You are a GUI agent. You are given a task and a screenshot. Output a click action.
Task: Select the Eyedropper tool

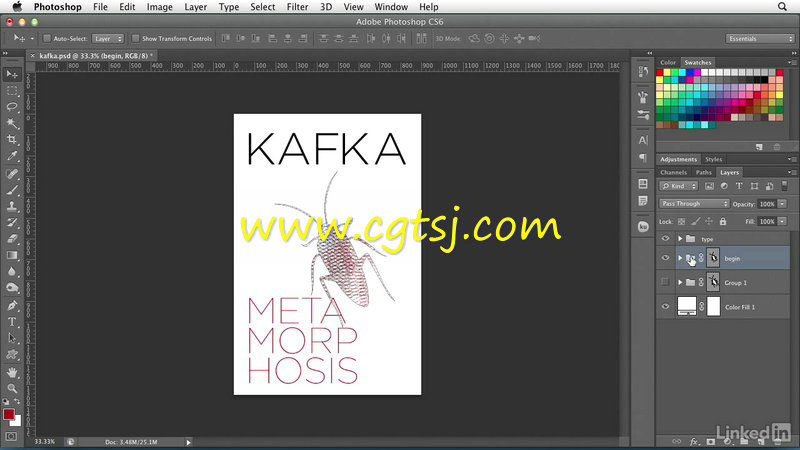[11, 156]
